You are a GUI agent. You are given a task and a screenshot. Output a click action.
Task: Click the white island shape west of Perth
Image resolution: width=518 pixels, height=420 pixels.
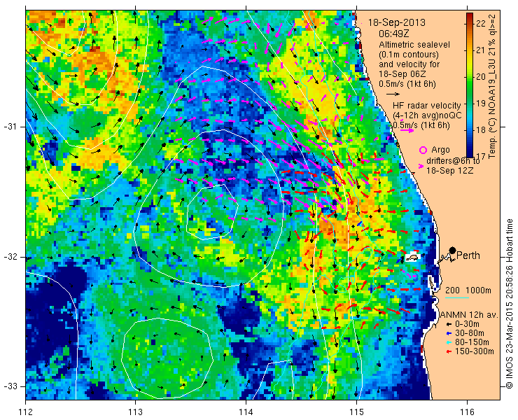tap(412, 257)
